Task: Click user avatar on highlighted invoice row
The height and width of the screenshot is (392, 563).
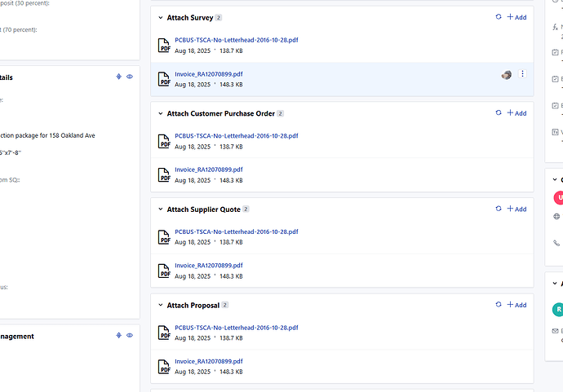Action: (x=507, y=75)
